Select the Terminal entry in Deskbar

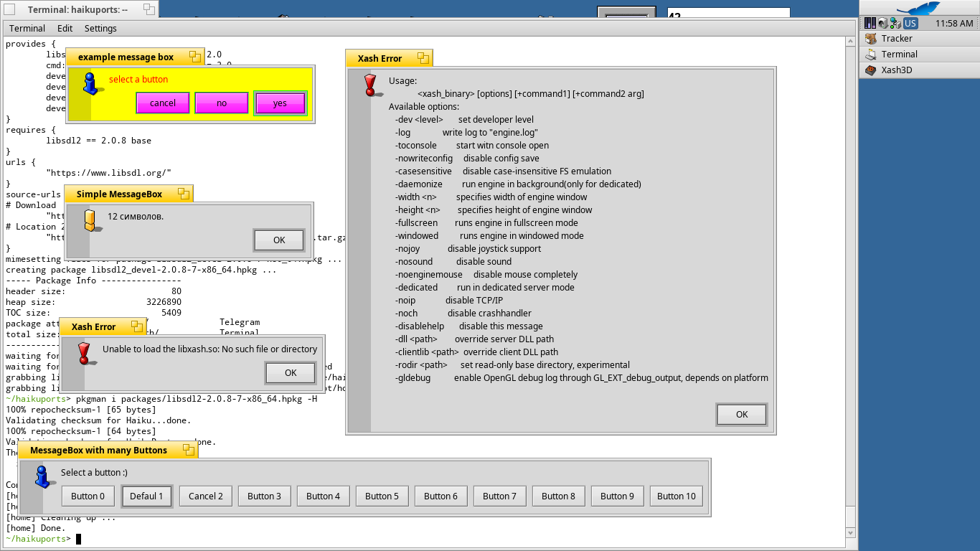click(919, 55)
